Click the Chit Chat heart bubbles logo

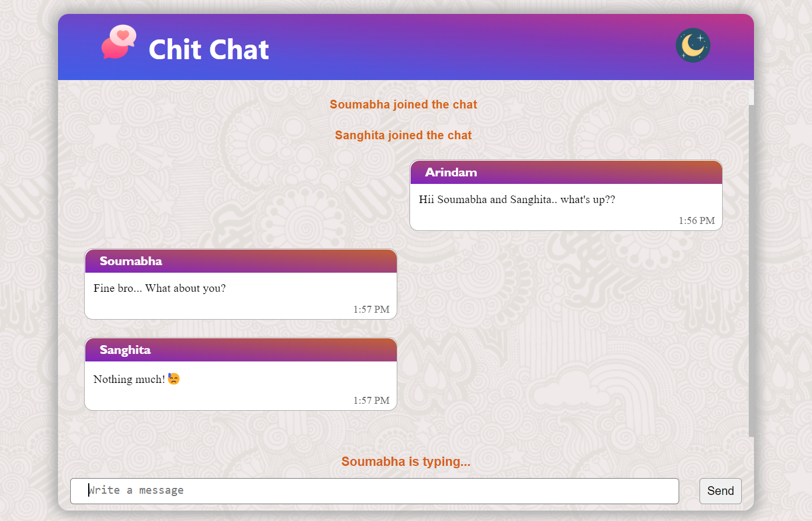pos(119,42)
